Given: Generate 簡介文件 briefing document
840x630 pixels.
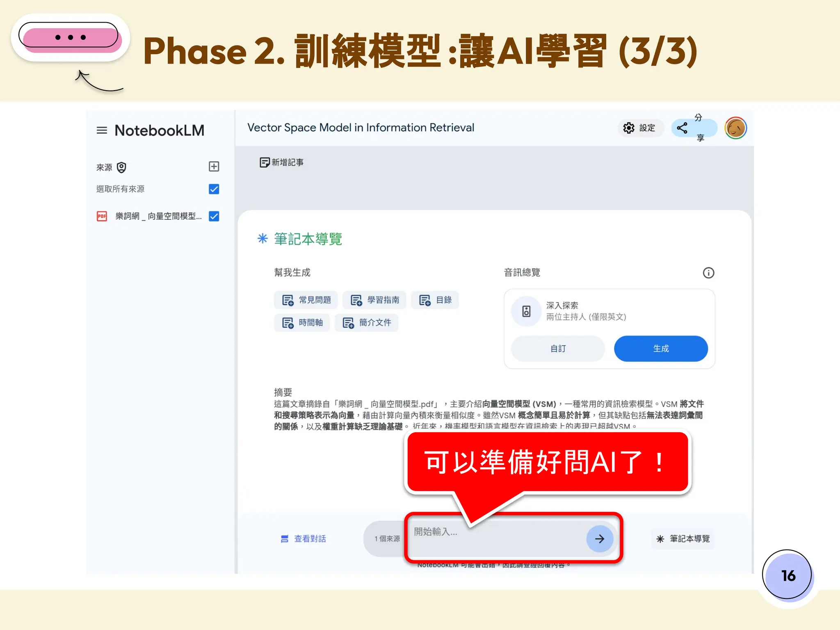Looking at the screenshot, I should pyautogui.click(x=367, y=322).
